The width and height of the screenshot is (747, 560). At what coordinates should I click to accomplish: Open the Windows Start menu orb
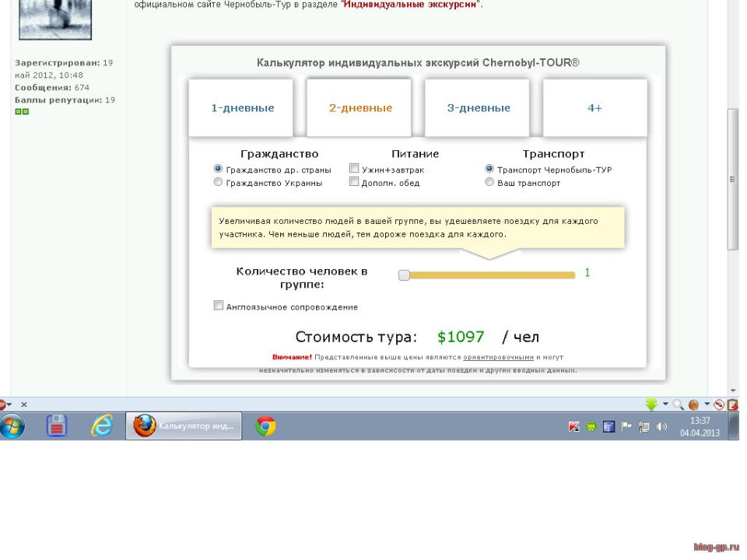tap(12, 425)
